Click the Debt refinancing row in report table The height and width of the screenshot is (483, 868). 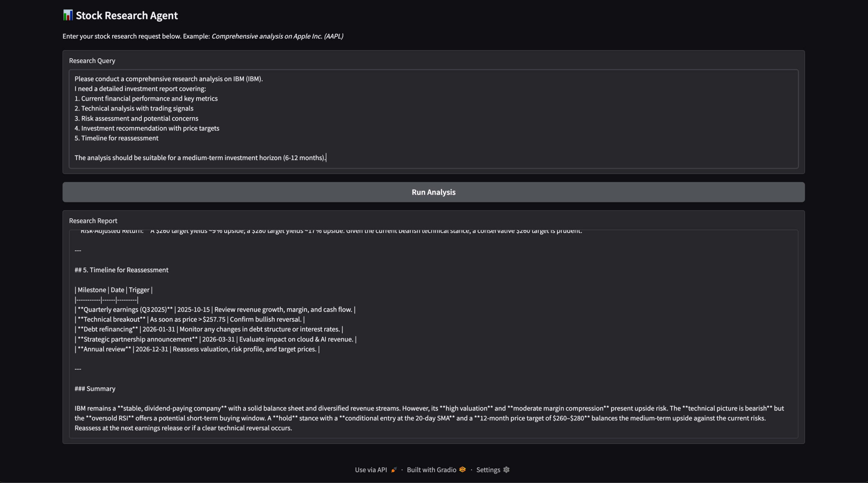[209, 329]
